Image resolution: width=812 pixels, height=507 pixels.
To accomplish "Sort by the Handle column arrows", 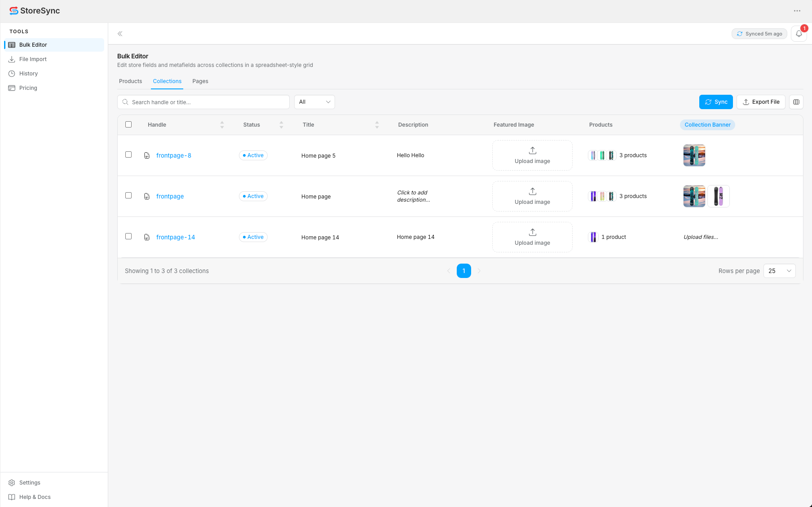I will (222, 125).
